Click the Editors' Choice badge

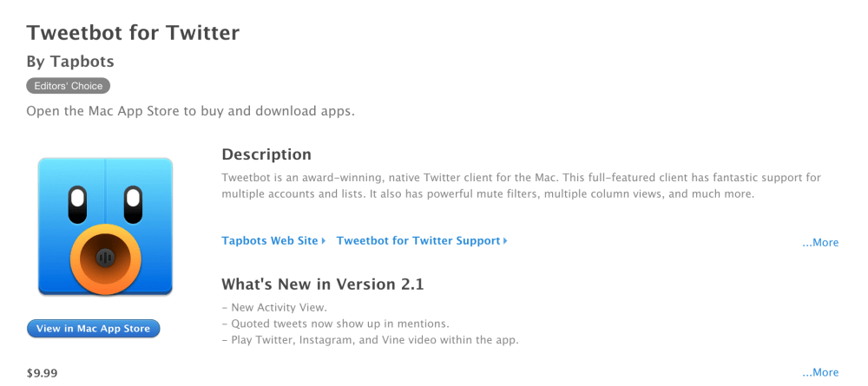69,86
